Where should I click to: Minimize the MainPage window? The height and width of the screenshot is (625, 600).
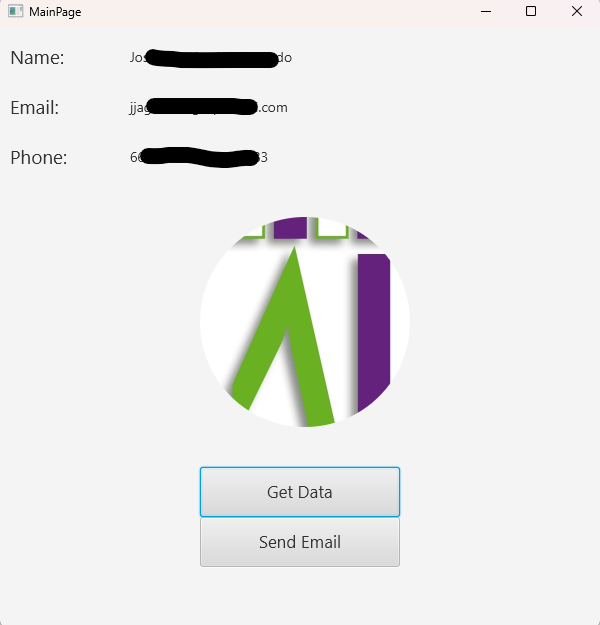486,12
